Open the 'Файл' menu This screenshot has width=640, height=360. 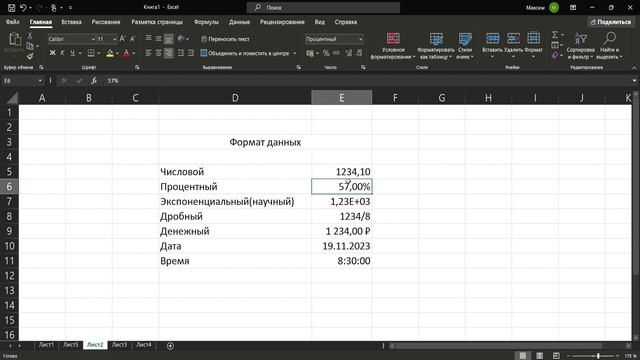(13, 22)
